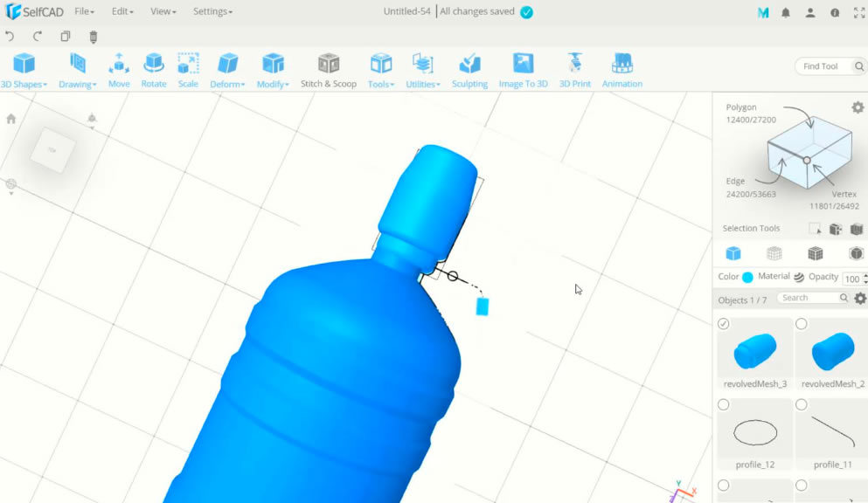Click the home view icon
This screenshot has height=503, width=868.
click(11, 119)
